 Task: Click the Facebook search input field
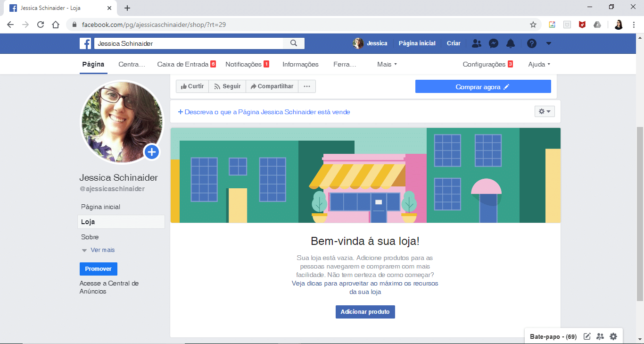tap(189, 43)
